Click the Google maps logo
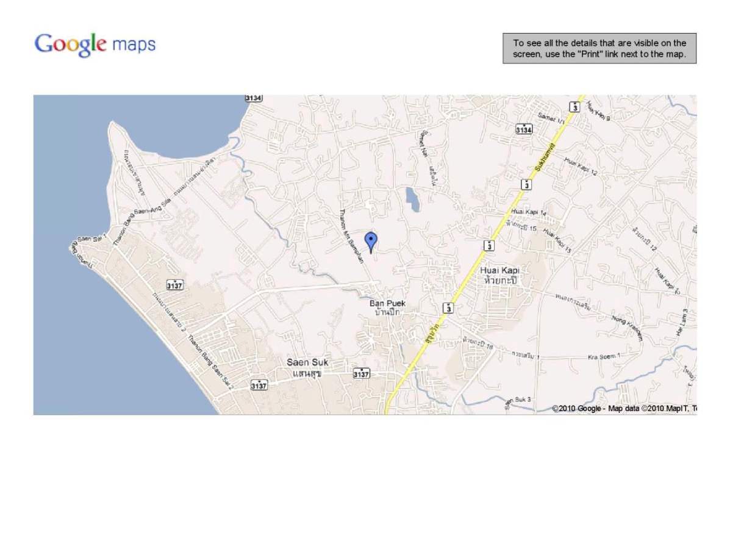Viewport: 730px width, 560px height. 95,45
